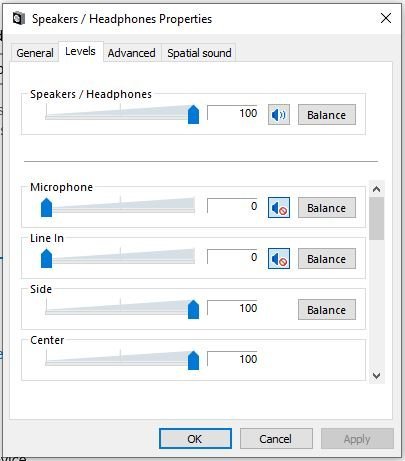Image resolution: width=405 pixels, height=461 pixels.
Task: Open Balance for Microphone
Action: (x=327, y=208)
